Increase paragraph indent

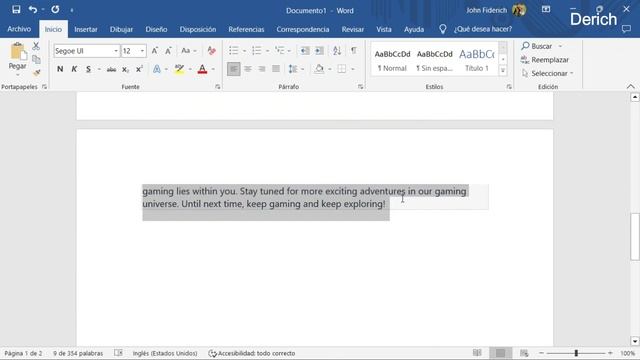[319, 51]
